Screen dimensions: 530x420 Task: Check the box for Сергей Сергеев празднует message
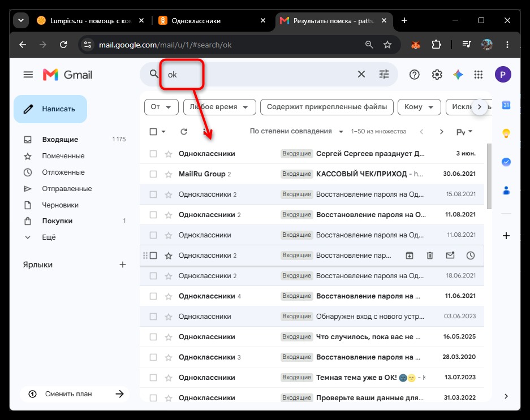(x=153, y=154)
